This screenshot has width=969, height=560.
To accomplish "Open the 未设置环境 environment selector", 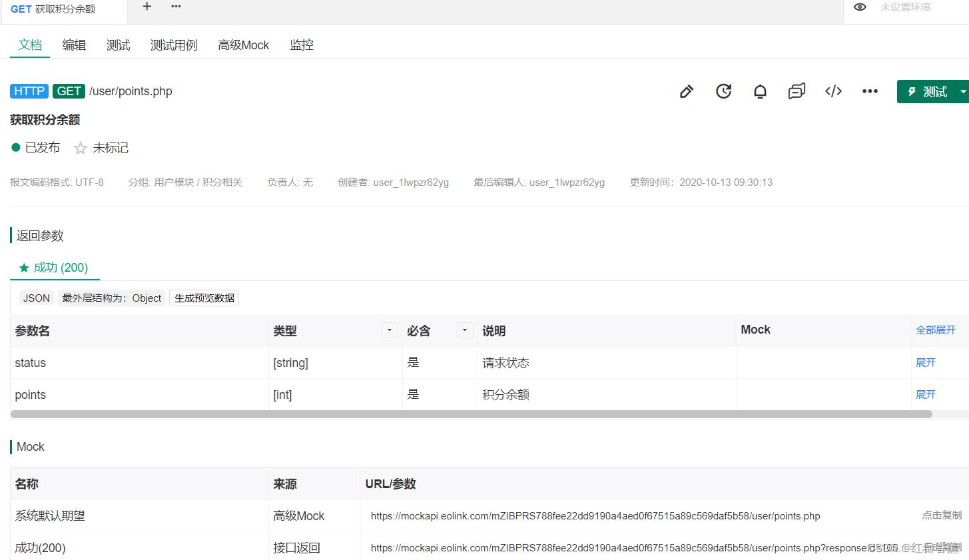I will 906,7.
